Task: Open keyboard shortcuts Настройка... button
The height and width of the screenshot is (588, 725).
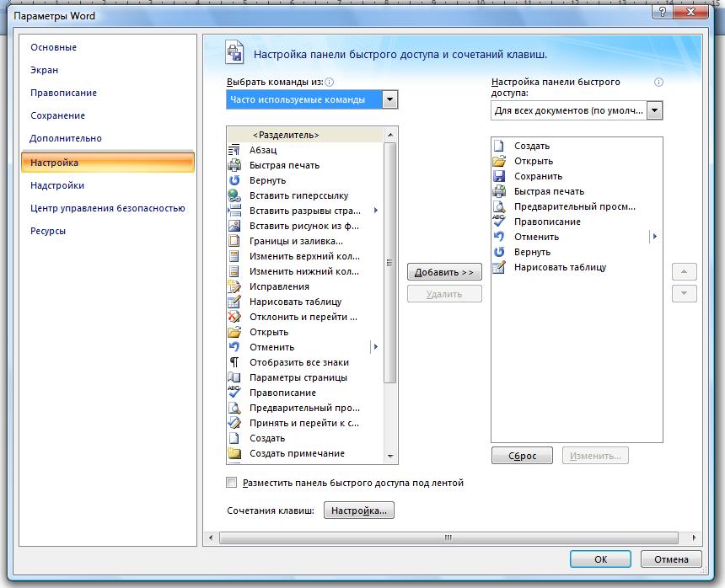Action: (359, 510)
